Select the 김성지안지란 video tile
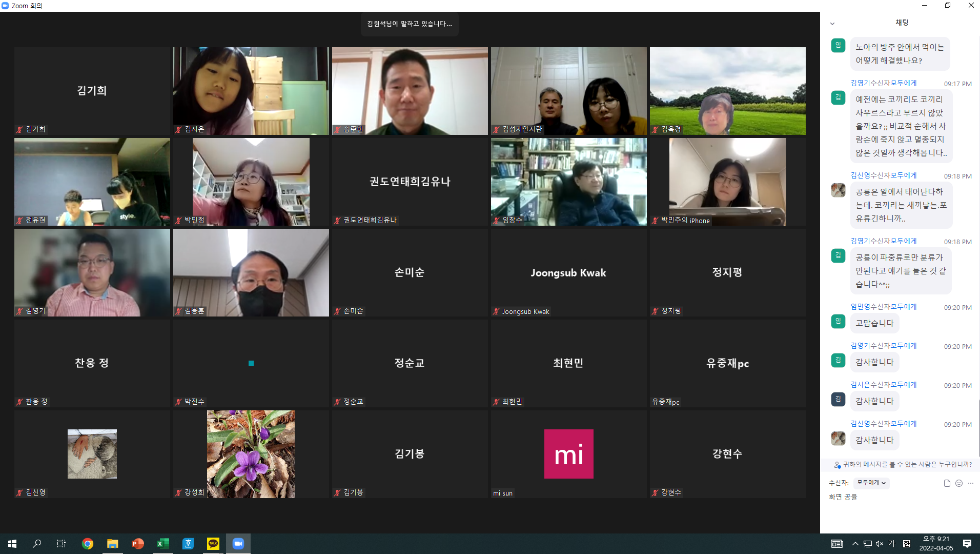The width and height of the screenshot is (980, 554). [x=569, y=91]
